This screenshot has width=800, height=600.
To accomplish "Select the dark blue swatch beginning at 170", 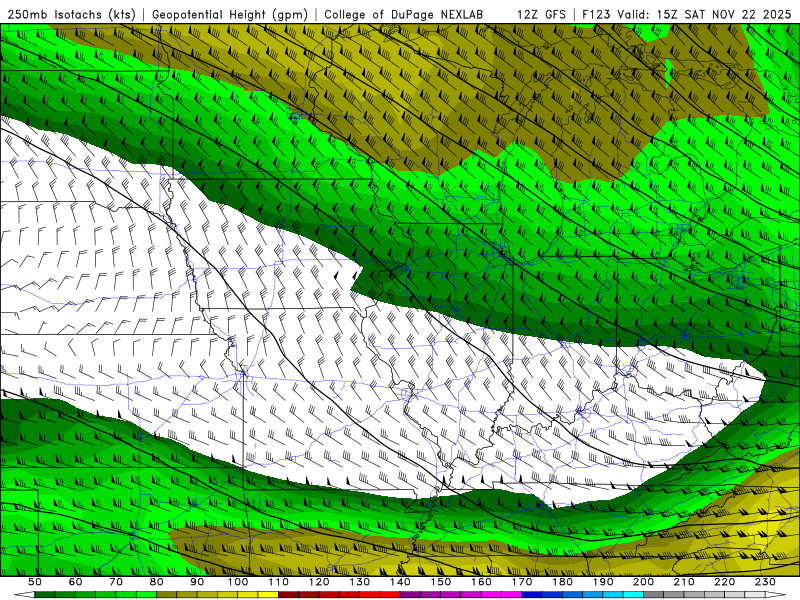I will (x=532, y=595).
